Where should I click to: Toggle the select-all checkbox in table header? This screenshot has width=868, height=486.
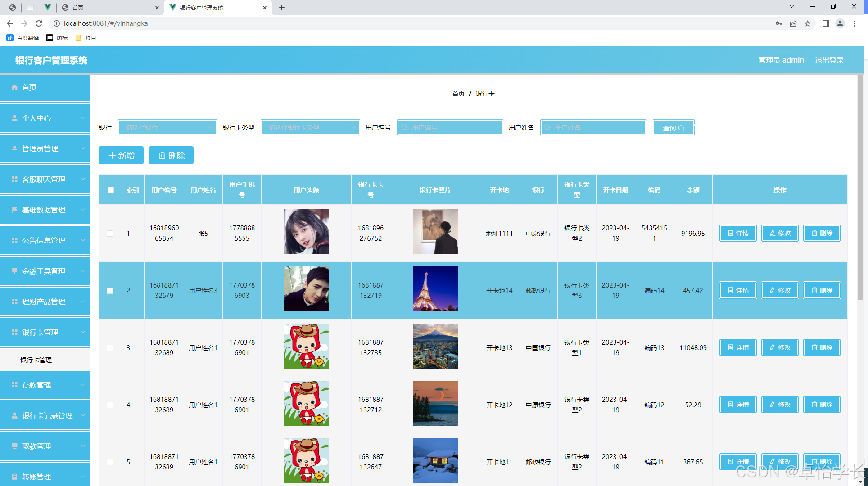click(111, 190)
